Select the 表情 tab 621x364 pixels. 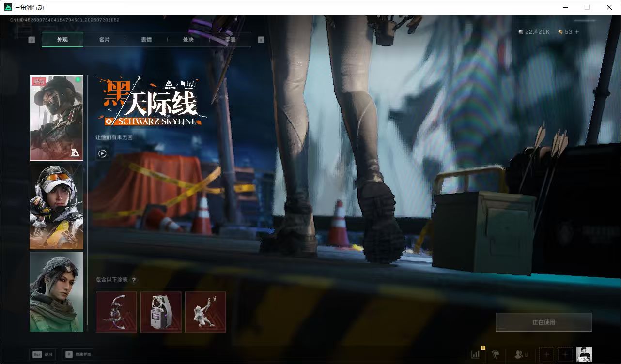coord(146,40)
